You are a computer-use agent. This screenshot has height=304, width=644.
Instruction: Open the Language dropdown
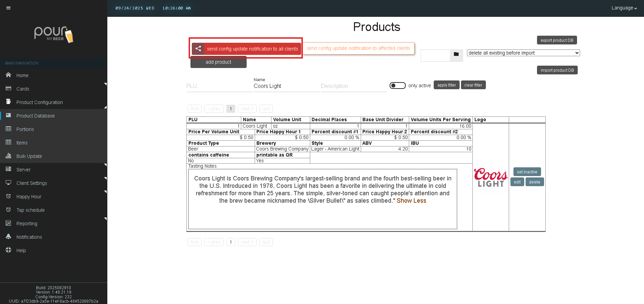[x=624, y=8]
